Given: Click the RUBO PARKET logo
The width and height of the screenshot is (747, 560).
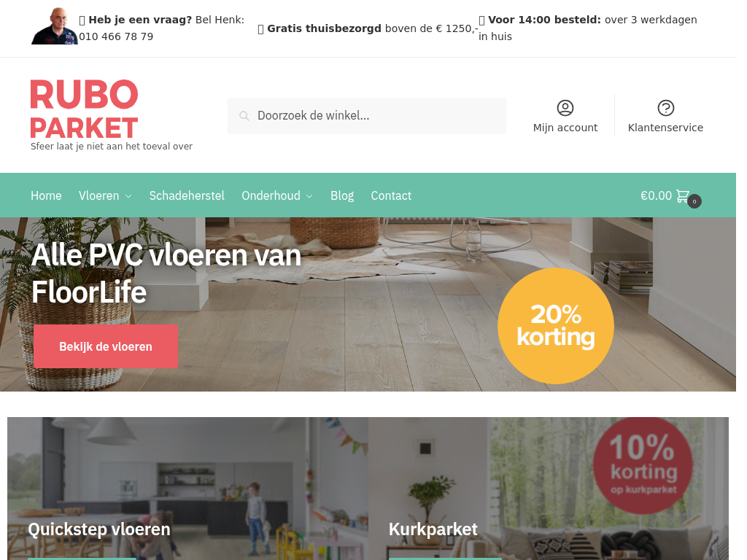Looking at the screenshot, I should point(85,109).
